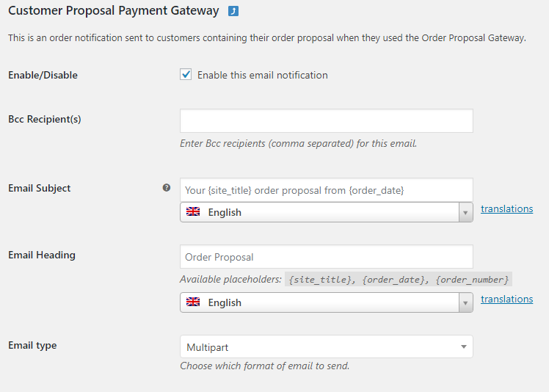549x392 pixels.
Task: Click the UK flag in Email Heading language selector
Action: (x=193, y=302)
